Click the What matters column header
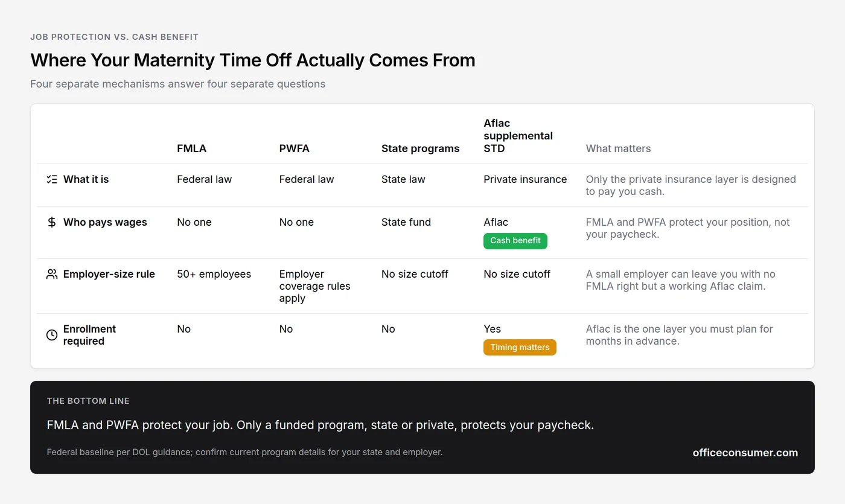The image size is (845, 504). coord(618,148)
